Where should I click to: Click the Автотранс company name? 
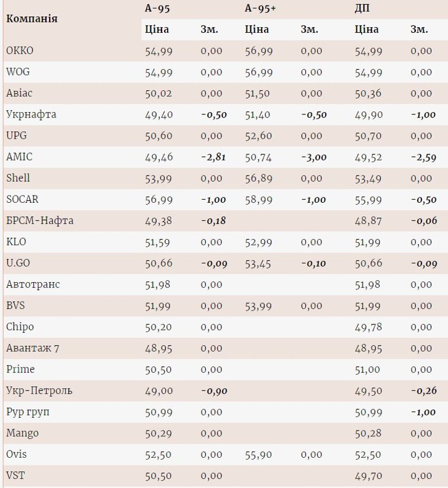coord(33,285)
